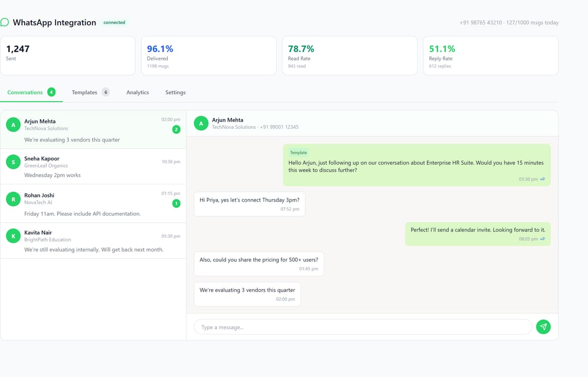Viewport: 588px width, 377px height.
Task: Click the WhatsApp Integration heading
Action: (54, 23)
